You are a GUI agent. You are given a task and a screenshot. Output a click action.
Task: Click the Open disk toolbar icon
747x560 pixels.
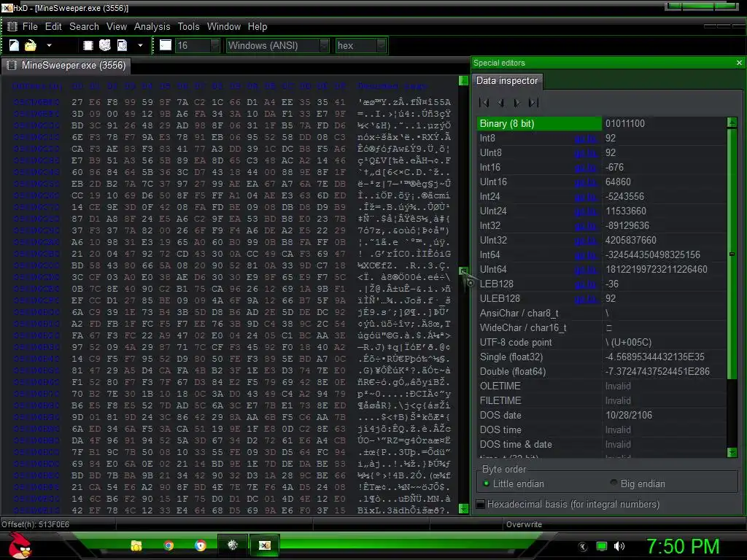105,45
